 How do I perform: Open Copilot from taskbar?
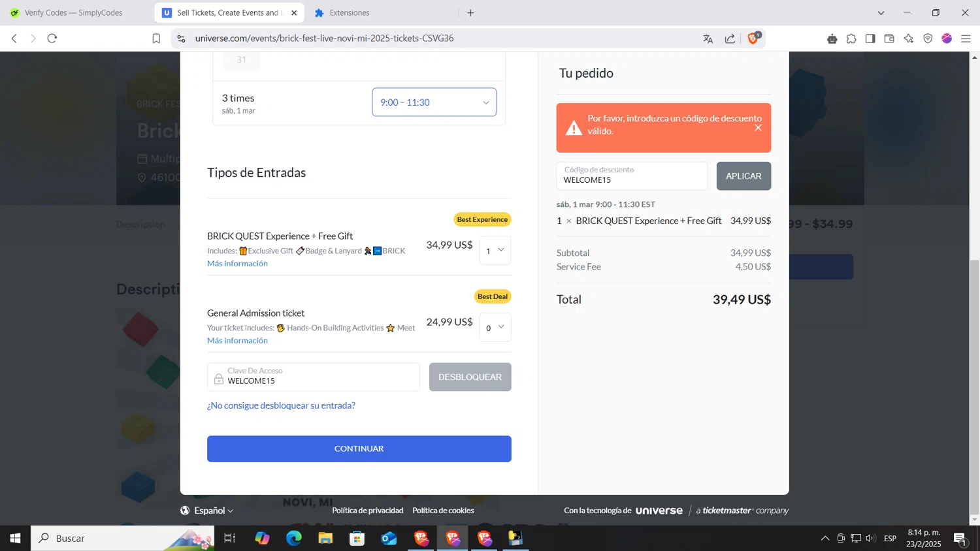pos(262,538)
